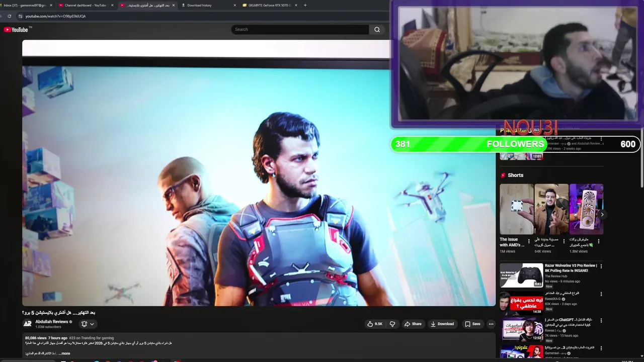This screenshot has width=644, height=362.
Task: Save the video to a playlist
Action: click(x=472, y=324)
